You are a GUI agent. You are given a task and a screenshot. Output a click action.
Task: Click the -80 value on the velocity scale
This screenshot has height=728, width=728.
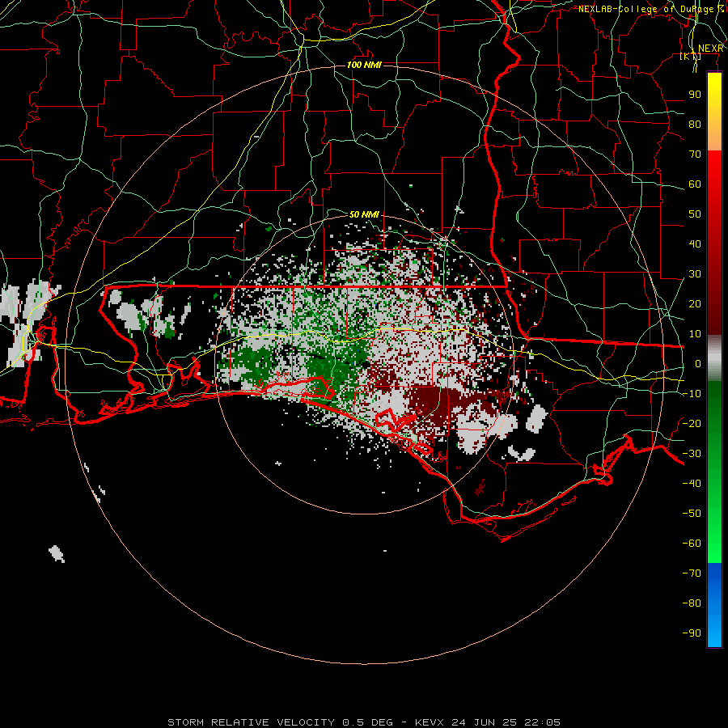(x=692, y=603)
